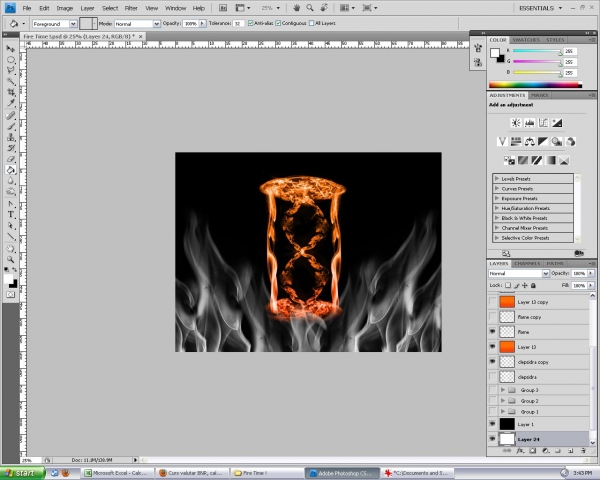Screen dimensions: 600x480
Task: Select the Zoom tool in toolbox
Action: (10, 260)
